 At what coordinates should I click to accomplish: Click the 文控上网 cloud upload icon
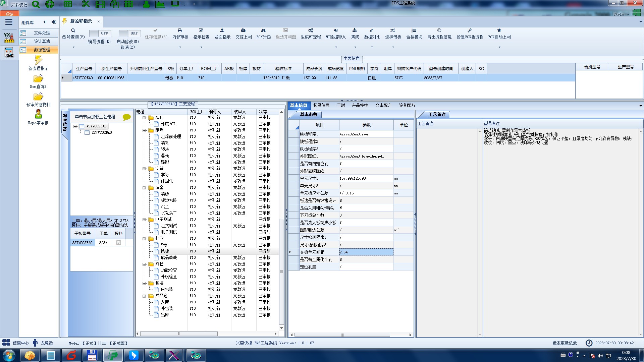(243, 31)
